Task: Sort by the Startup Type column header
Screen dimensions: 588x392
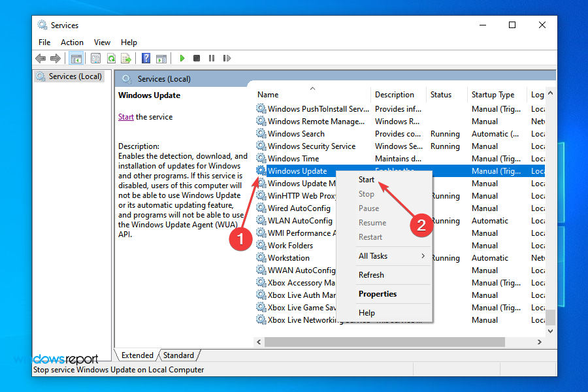Action: 493,95
